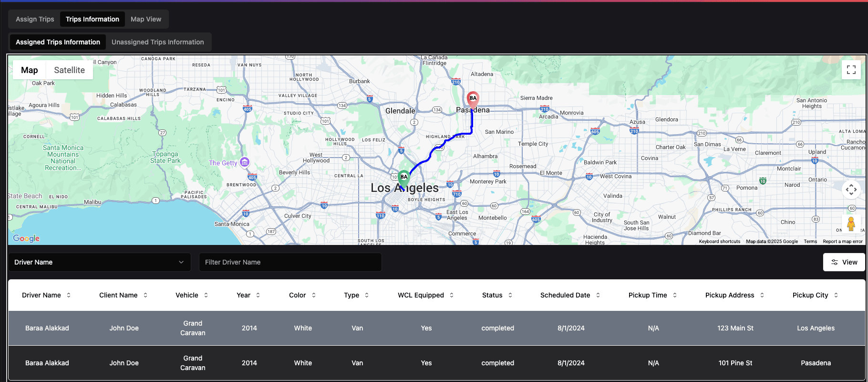This screenshot has height=382, width=868.
Task: Sort table by Scheduled Date arrows
Action: point(598,295)
